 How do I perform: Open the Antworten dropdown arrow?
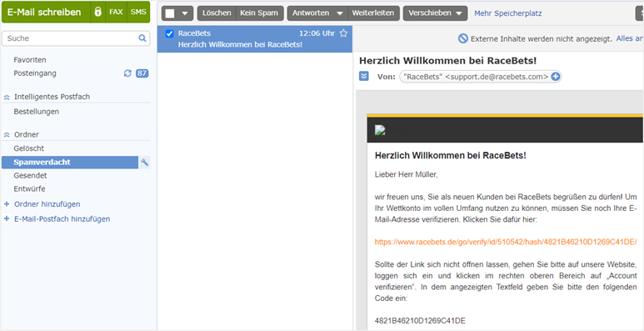point(340,13)
